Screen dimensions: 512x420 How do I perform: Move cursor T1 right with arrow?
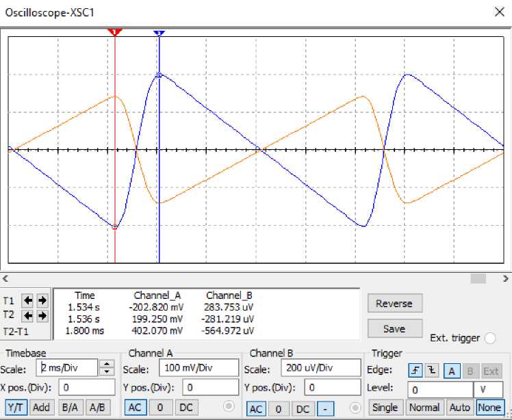42,300
